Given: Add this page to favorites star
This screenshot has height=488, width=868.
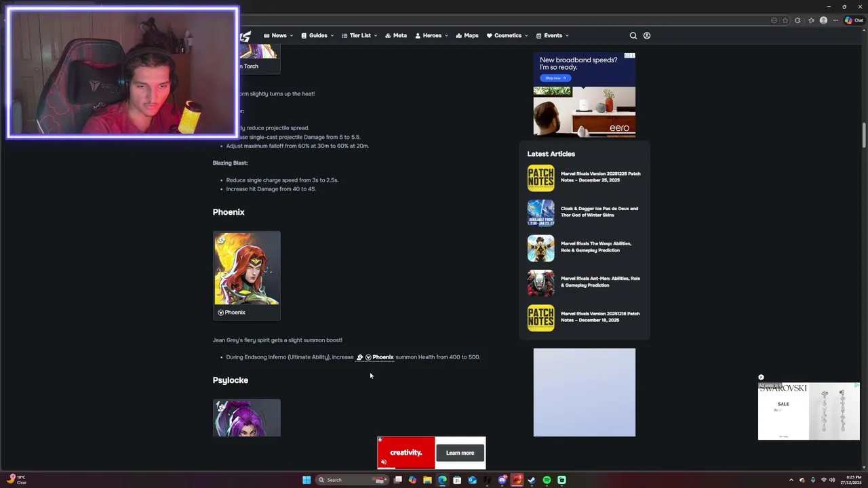Looking at the screenshot, I should [x=785, y=20].
